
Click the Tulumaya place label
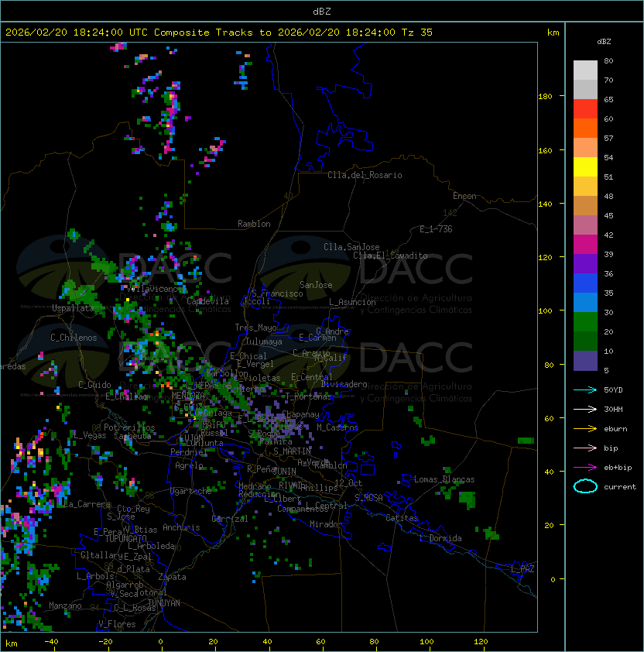coord(264,341)
